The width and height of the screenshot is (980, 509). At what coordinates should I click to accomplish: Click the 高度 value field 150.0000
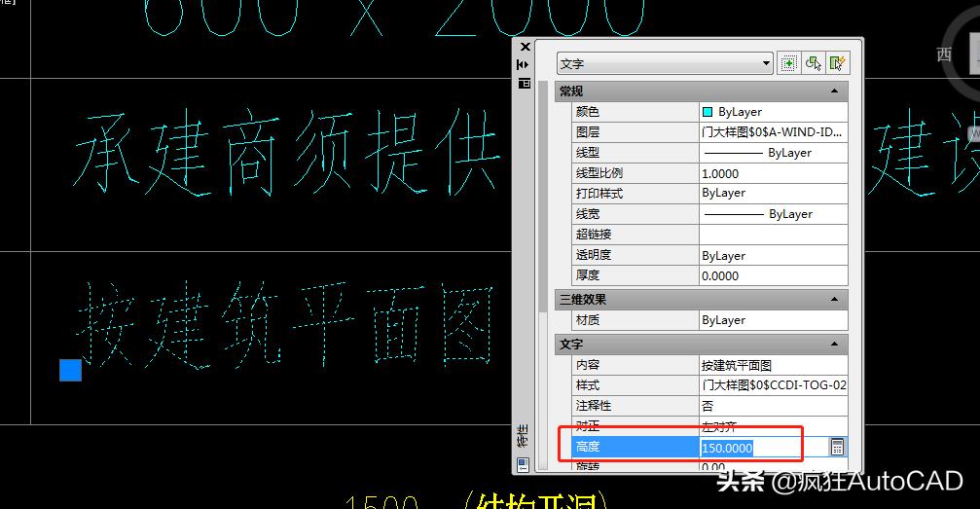tap(764, 447)
